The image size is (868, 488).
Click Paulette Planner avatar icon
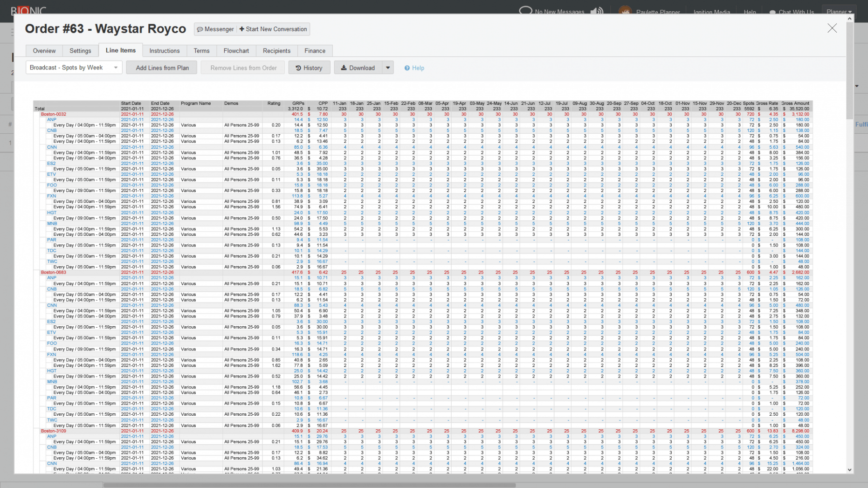tap(625, 11)
